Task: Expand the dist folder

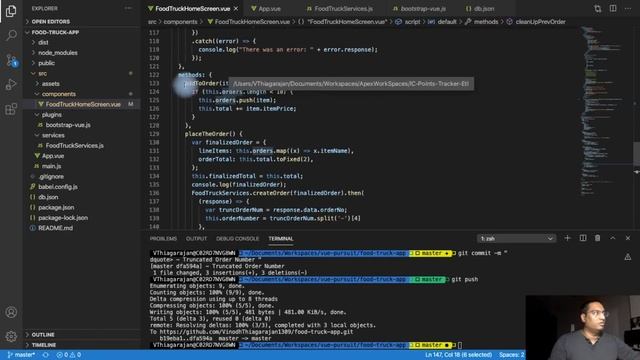Action: (43, 42)
